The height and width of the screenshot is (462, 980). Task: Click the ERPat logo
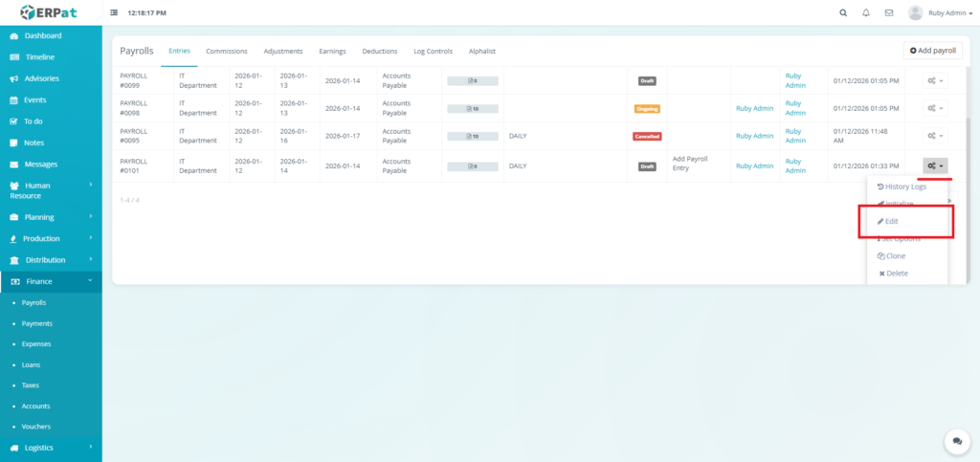tap(50, 12)
